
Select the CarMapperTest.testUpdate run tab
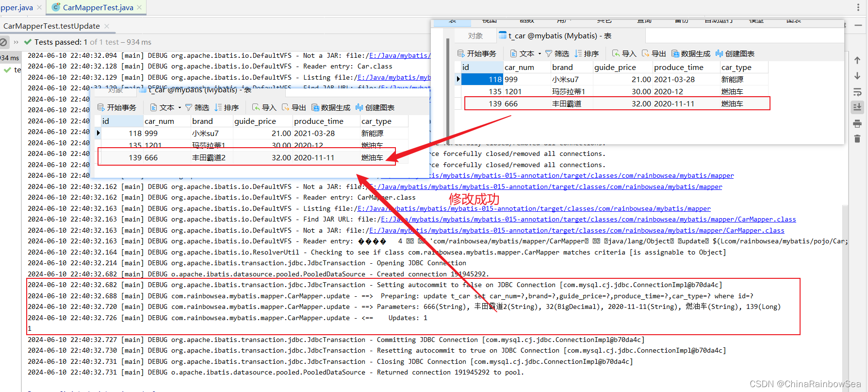pyautogui.click(x=51, y=26)
